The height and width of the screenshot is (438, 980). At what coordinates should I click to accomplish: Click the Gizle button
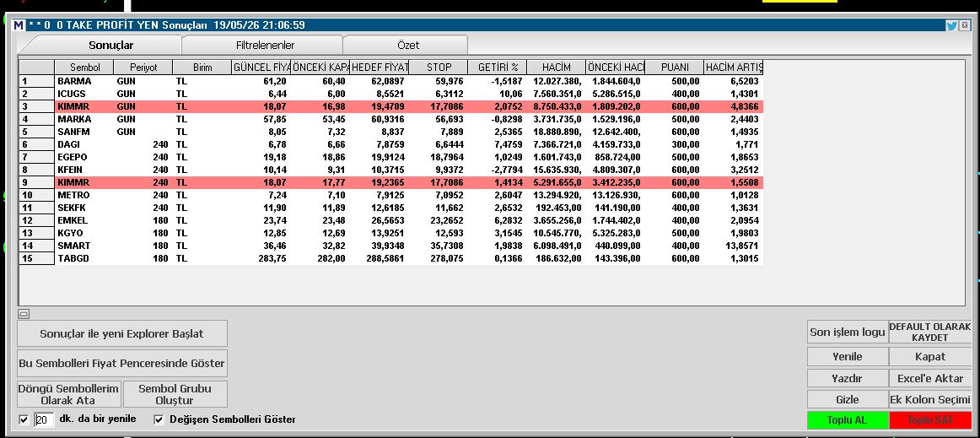point(848,399)
